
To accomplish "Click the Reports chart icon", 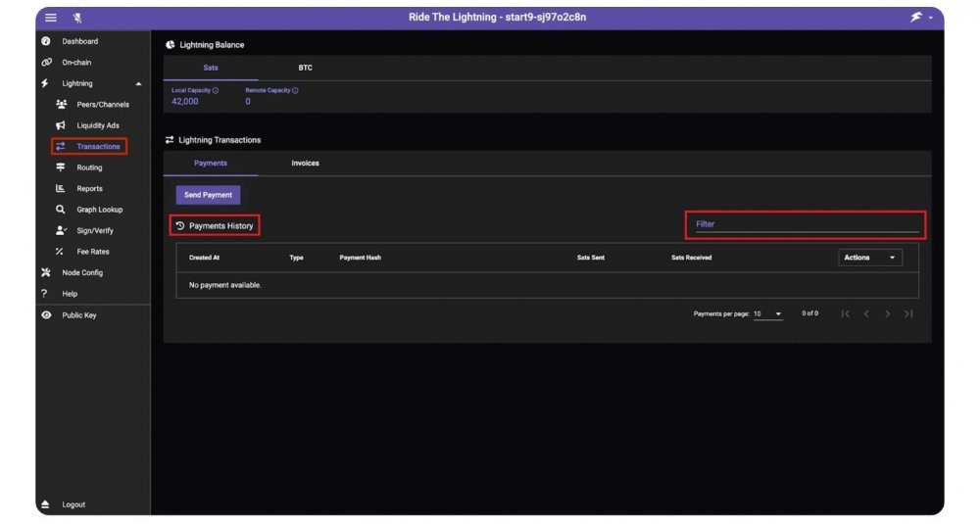I will pyautogui.click(x=60, y=189).
